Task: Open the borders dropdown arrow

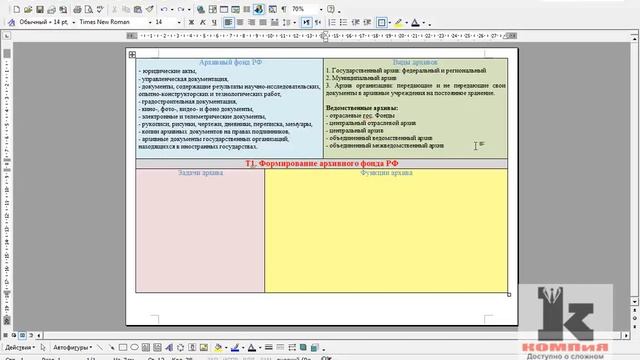Action: (389, 22)
